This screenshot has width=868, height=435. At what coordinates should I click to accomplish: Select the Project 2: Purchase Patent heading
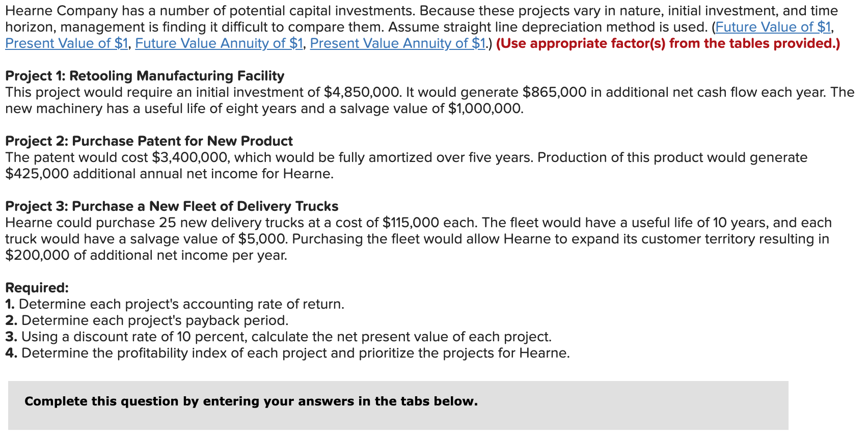[148, 141]
